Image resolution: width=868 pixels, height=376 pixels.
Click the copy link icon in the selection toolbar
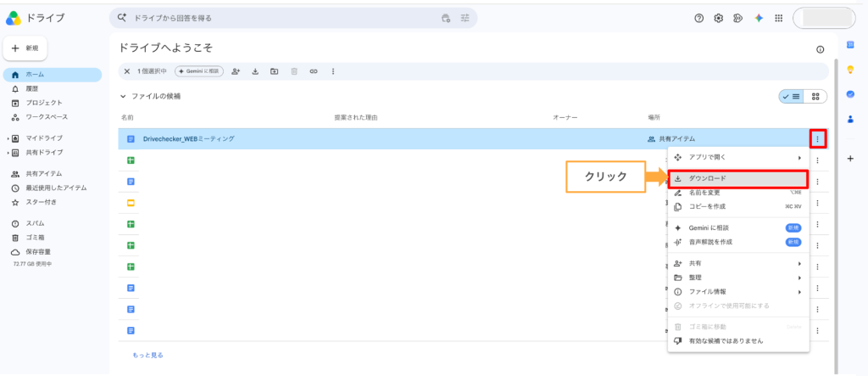(314, 71)
